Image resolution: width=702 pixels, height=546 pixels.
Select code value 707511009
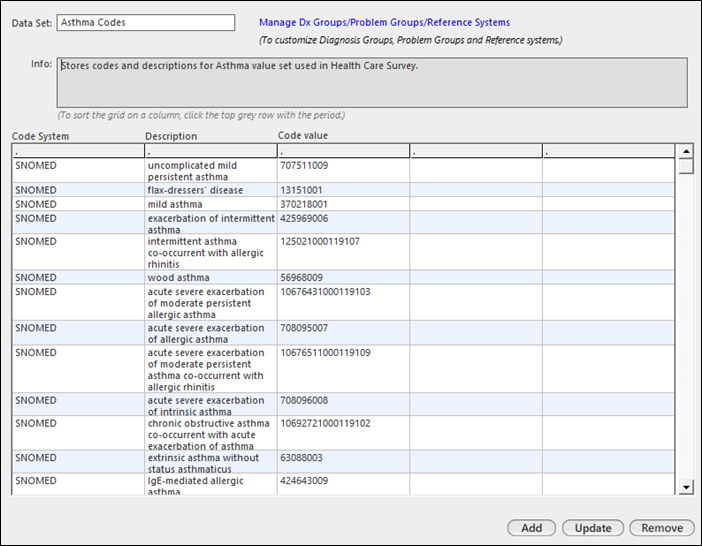click(343, 171)
